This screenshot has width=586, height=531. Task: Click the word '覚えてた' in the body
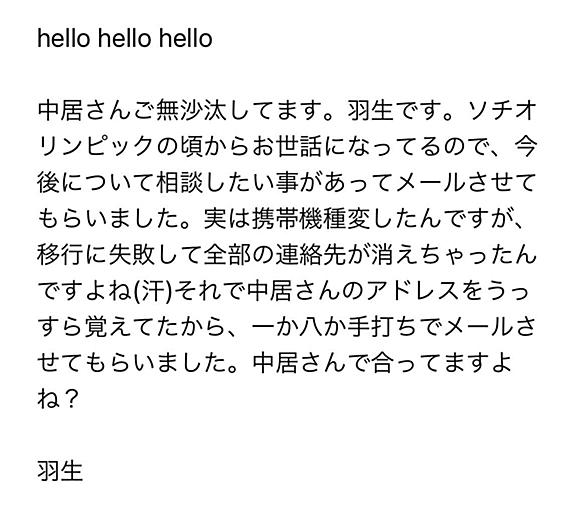click(x=132, y=327)
